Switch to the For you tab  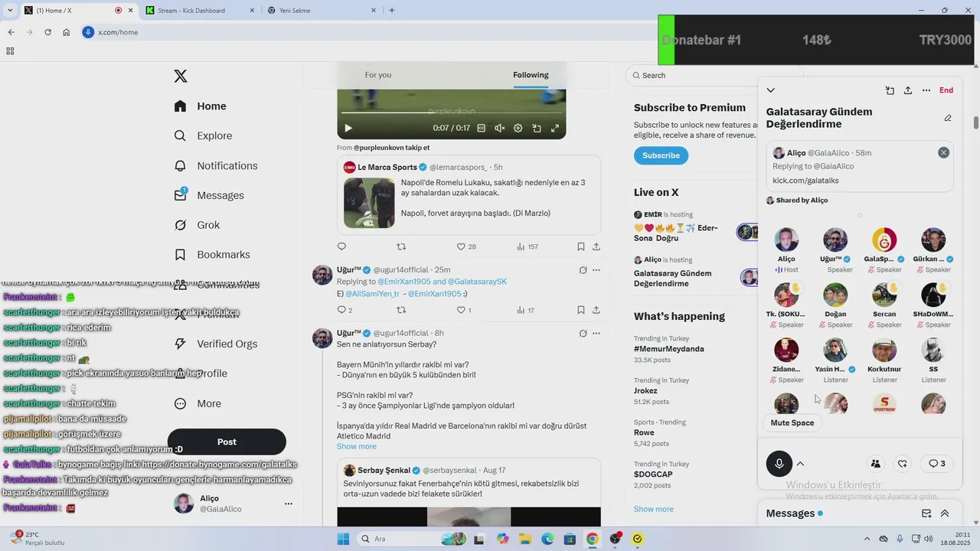378,75
